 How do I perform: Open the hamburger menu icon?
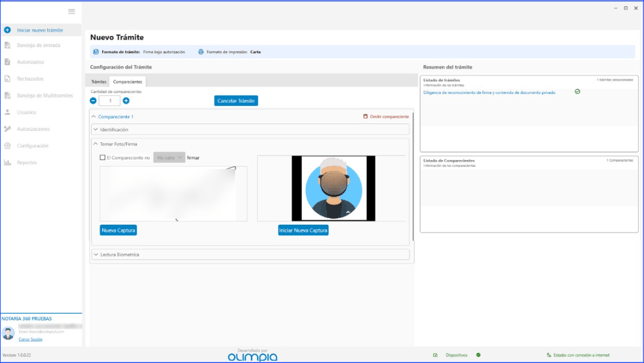pos(71,11)
